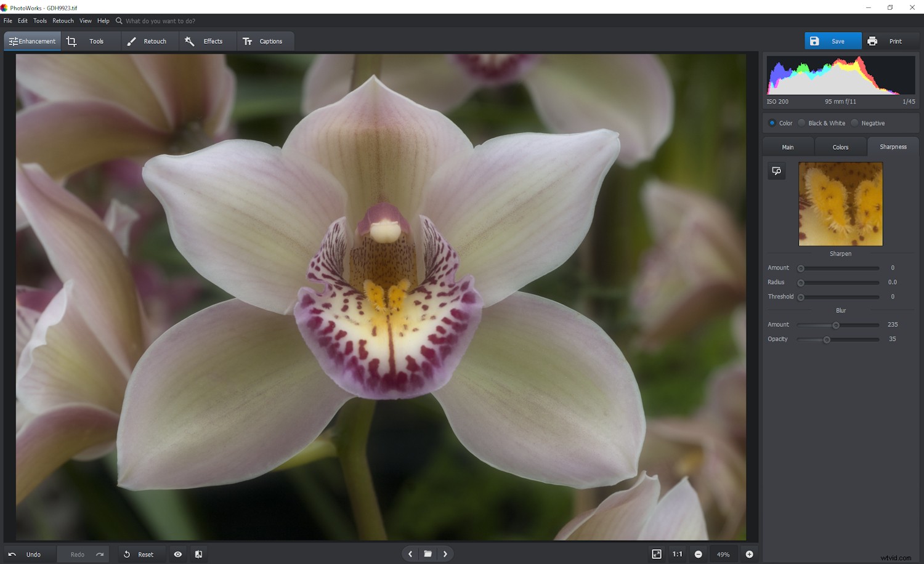Click the fit-to-screen zoom icon
The height and width of the screenshot is (564, 924).
(656, 554)
